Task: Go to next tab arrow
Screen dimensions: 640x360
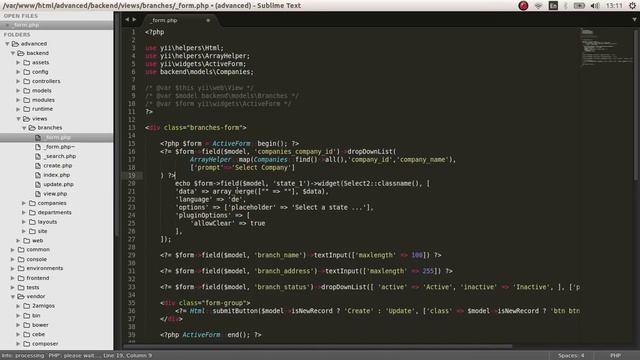Action: tap(134, 19)
